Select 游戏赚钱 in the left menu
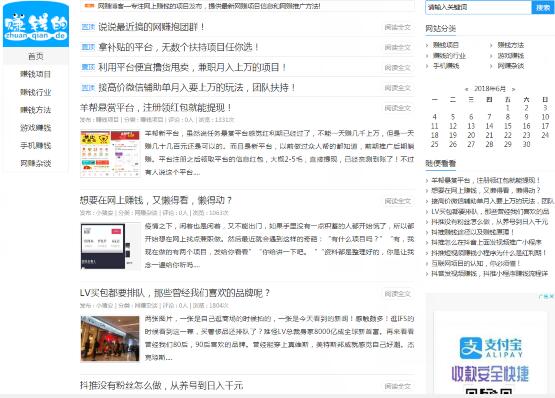Viewport: 555px width, 398px height. click(36, 128)
